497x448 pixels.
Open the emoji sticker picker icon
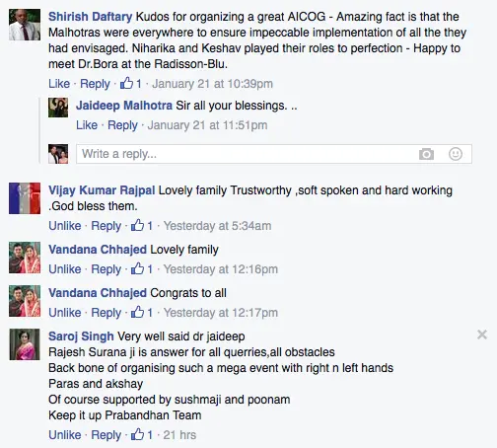click(x=456, y=154)
